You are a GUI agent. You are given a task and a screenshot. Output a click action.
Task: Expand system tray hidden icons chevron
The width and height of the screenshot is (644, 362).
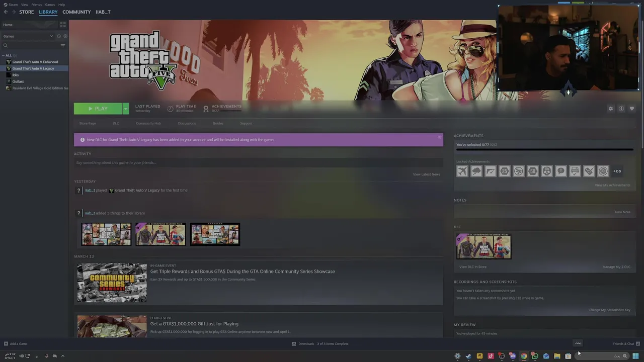pyautogui.click(x=63, y=356)
